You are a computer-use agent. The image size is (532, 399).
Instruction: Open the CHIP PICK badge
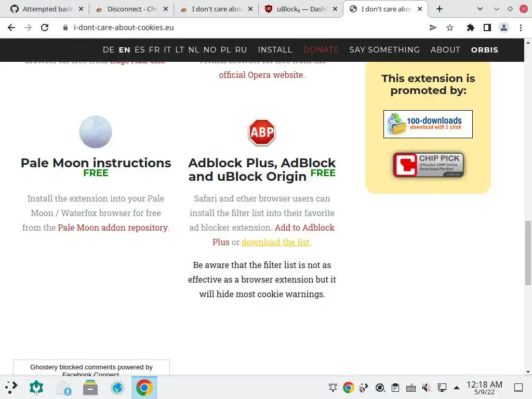[428, 165]
